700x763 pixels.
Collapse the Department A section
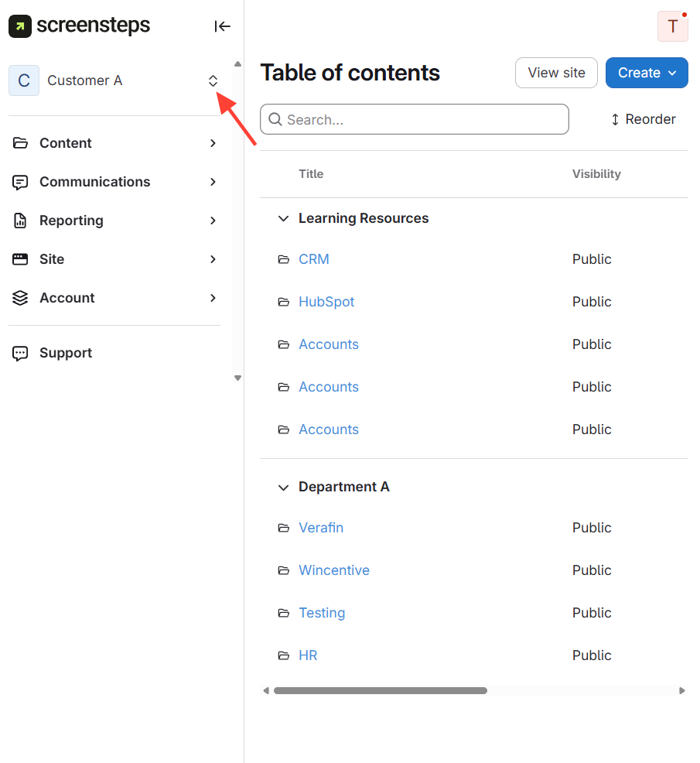pyautogui.click(x=282, y=488)
